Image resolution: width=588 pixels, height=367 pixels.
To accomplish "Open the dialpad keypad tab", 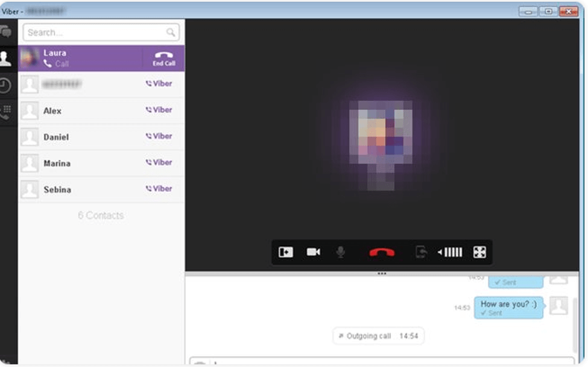I will (6, 112).
